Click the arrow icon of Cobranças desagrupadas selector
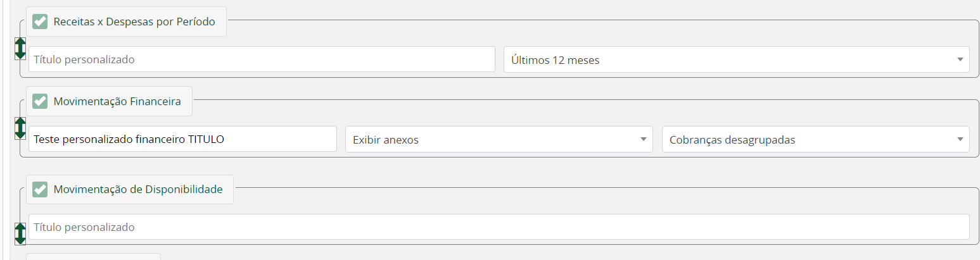 (959, 139)
